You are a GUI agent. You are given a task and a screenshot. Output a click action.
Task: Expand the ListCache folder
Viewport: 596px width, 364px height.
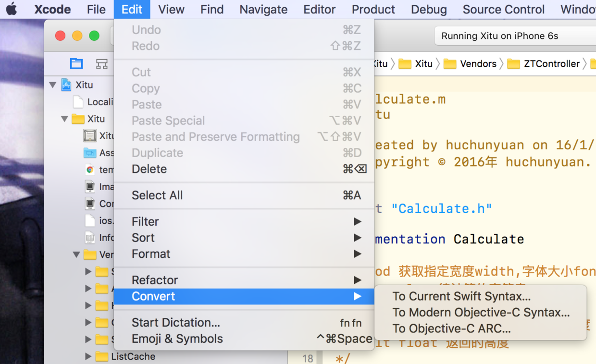click(x=88, y=356)
